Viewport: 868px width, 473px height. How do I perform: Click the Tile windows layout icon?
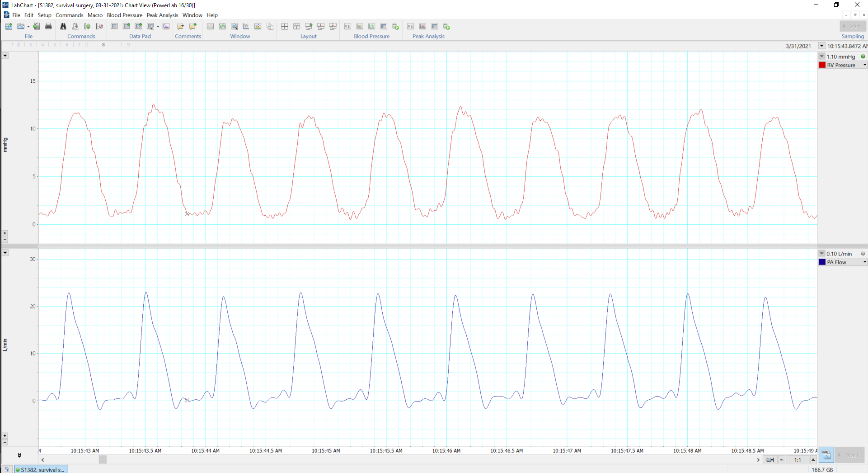tap(285, 26)
